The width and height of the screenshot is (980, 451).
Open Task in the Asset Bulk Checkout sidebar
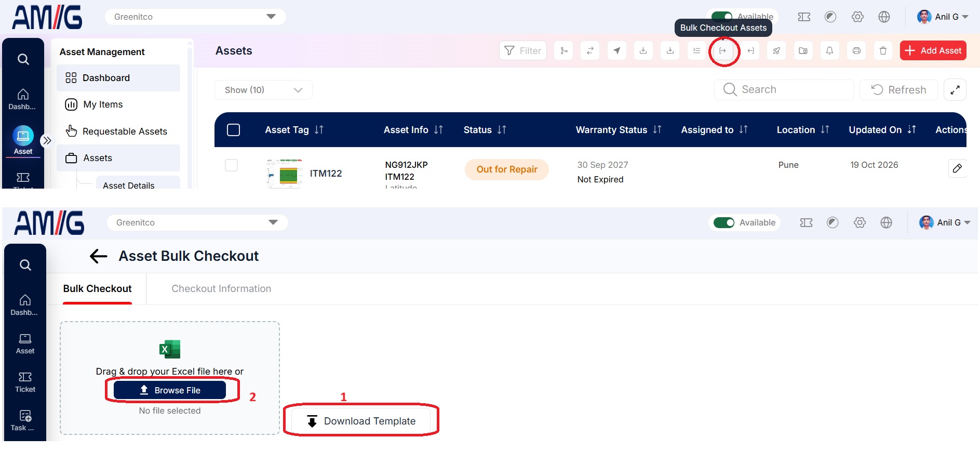(x=25, y=420)
